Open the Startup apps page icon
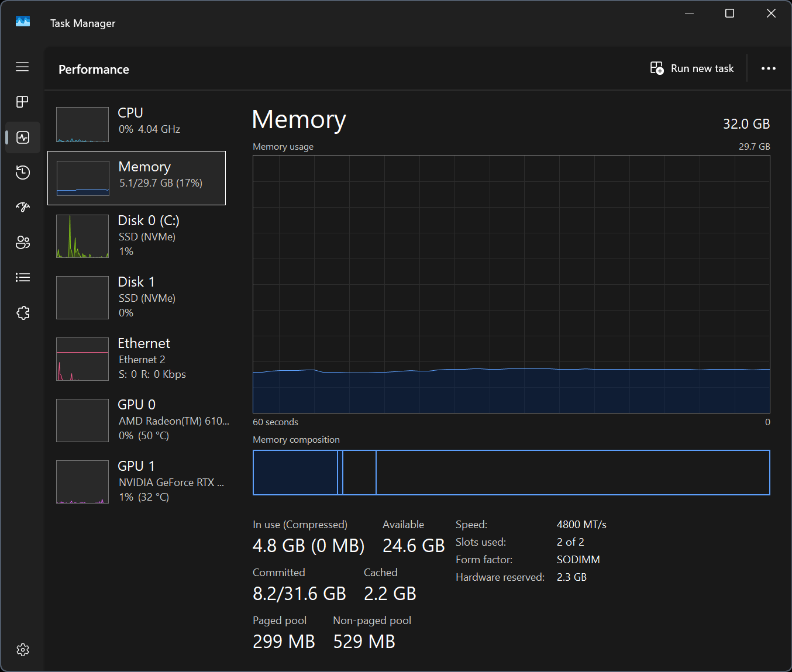 [23, 207]
